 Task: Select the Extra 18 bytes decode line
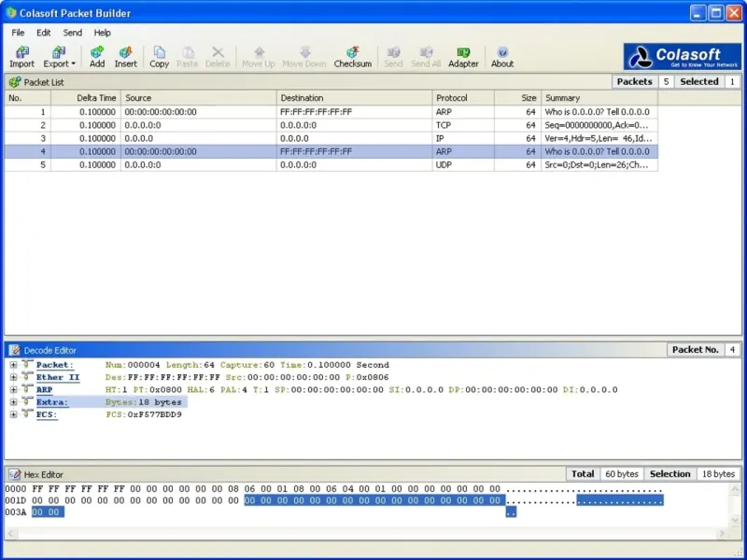(x=144, y=402)
